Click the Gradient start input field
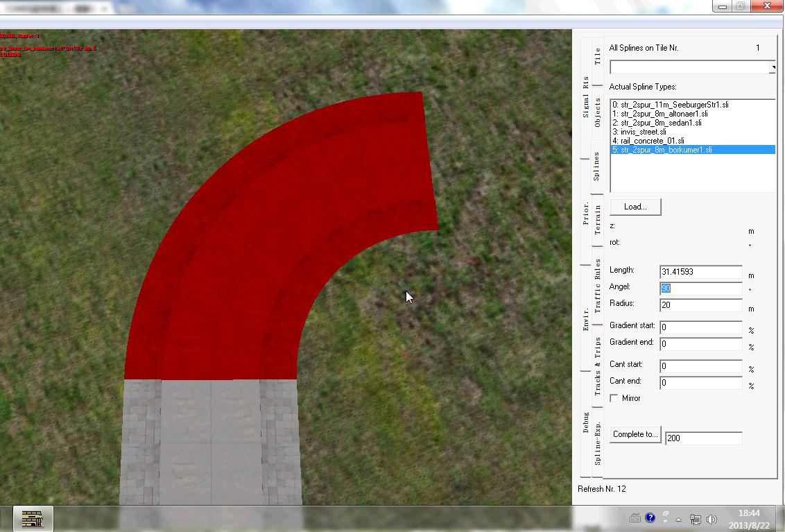 click(x=700, y=327)
